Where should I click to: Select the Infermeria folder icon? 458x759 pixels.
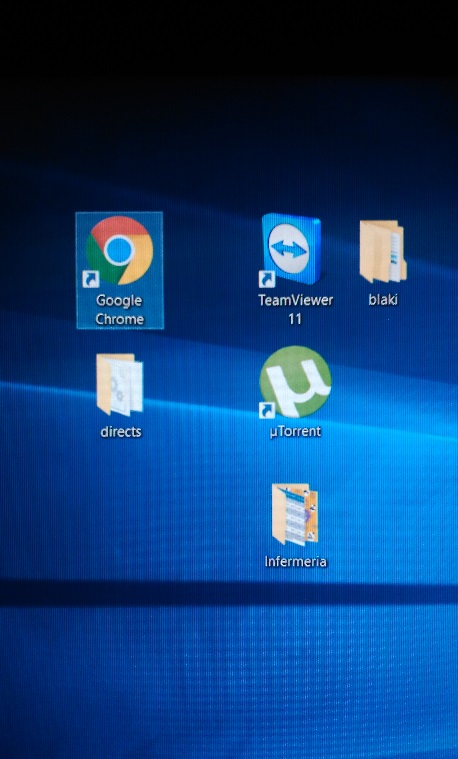pos(295,515)
